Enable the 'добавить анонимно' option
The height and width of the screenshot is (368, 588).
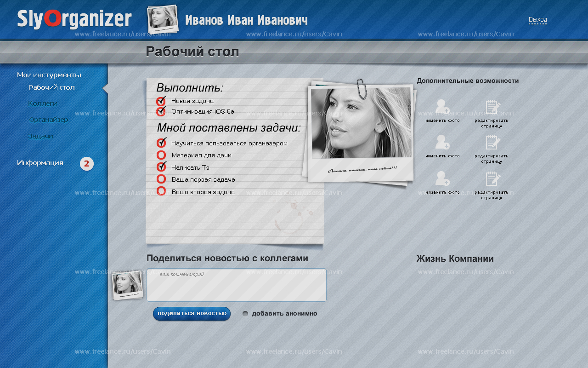tap(245, 314)
